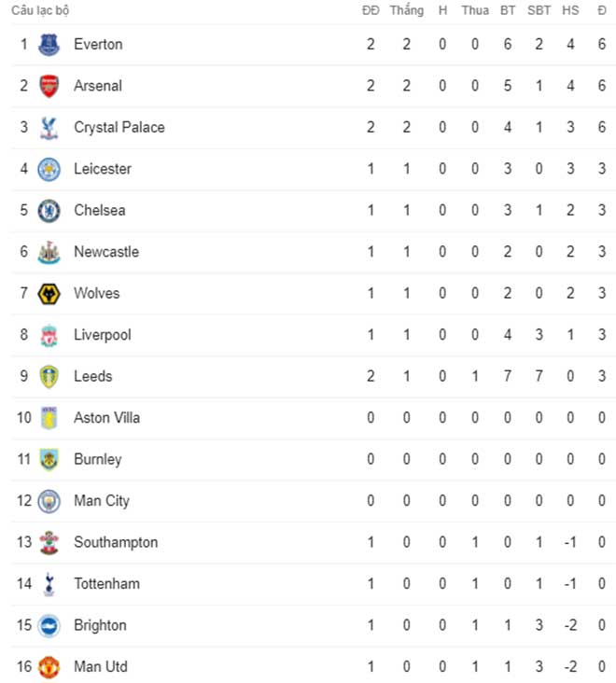Click the Liverpool club crest icon
Screen dimensions: 616x683
pyautogui.click(x=49, y=335)
